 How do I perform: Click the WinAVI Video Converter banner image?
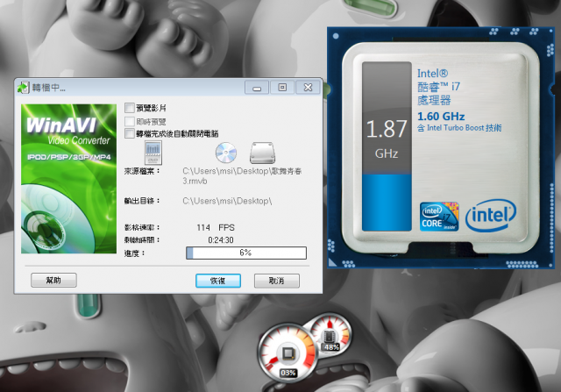(x=68, y=179)
